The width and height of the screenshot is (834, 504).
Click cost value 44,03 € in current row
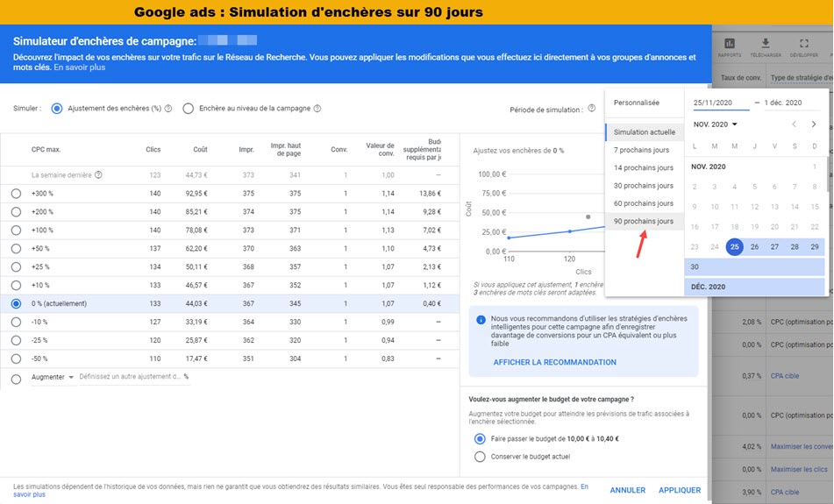[x=196, y=303]
